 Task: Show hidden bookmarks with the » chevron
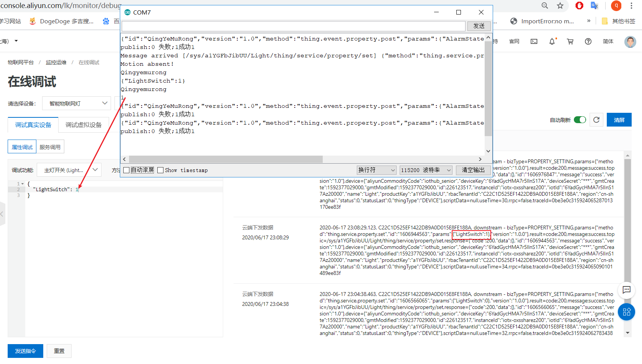589,21
